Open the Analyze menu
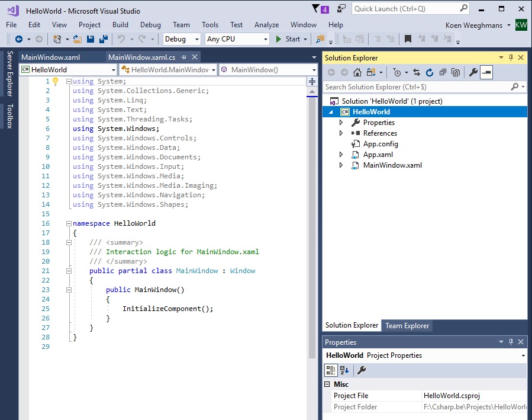Viewport: 532px width, 420px height. point(267,25)
